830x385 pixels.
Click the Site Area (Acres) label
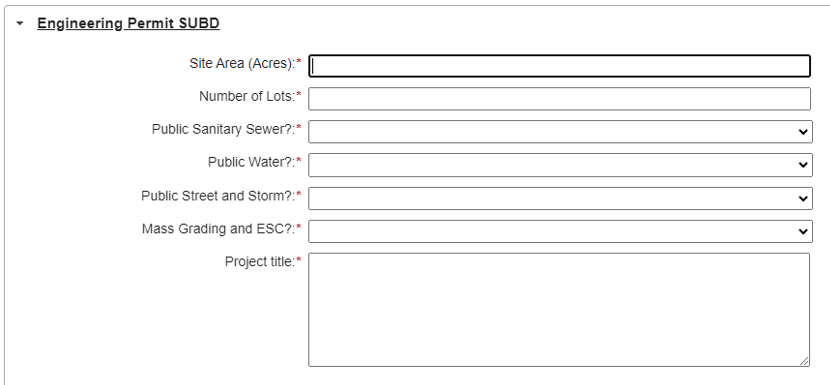[x=242, y=64]
